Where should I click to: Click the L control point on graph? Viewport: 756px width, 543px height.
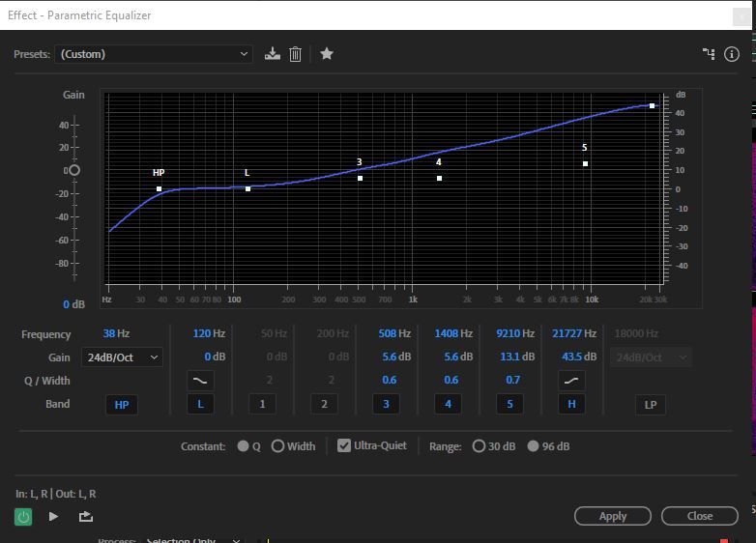(x=247, y=188)
